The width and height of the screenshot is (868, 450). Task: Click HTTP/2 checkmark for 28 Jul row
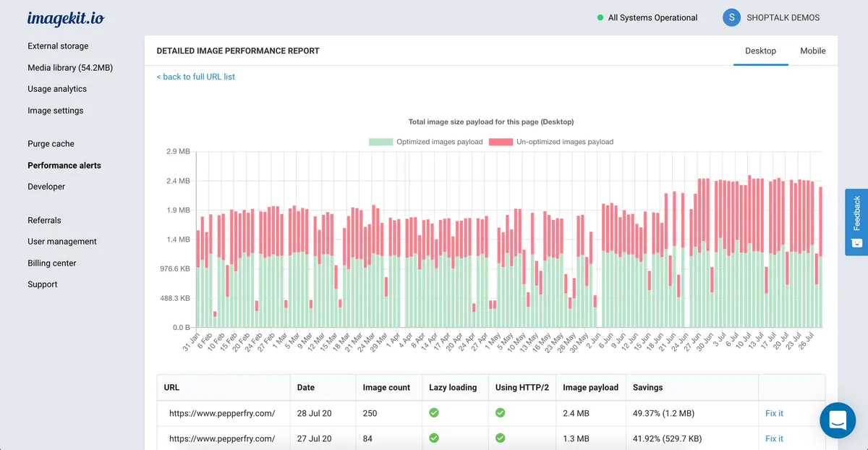click(500, 413)
